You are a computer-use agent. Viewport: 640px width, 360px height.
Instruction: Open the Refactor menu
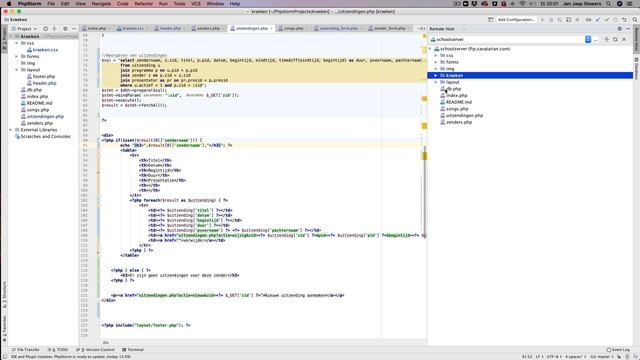144,4
